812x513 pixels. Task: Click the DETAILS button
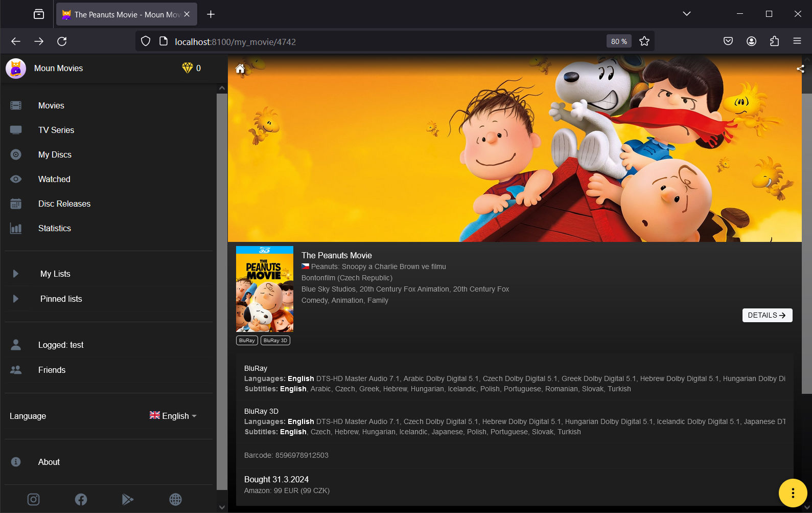pos(767,315)
